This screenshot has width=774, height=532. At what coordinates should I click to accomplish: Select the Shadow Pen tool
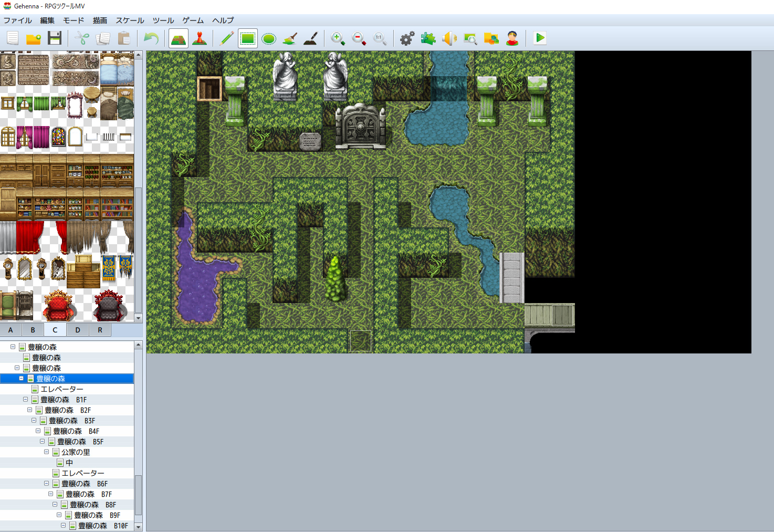[x=311, y=38]
